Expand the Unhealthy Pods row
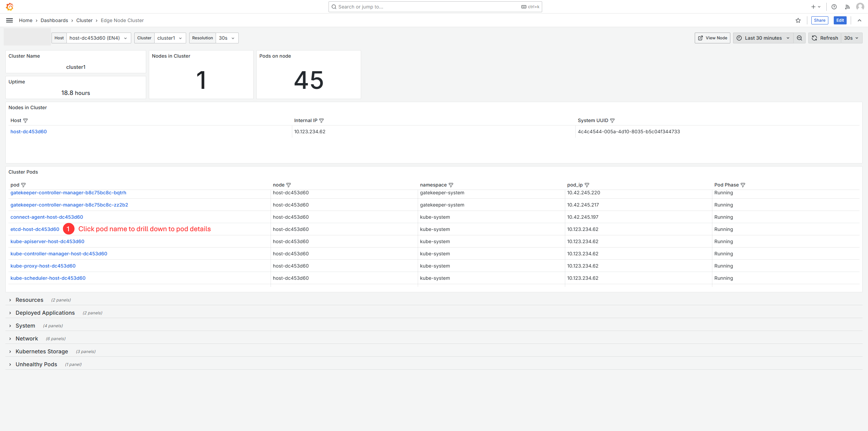This screenshot has width=868, height=431. tap(36, 365)
